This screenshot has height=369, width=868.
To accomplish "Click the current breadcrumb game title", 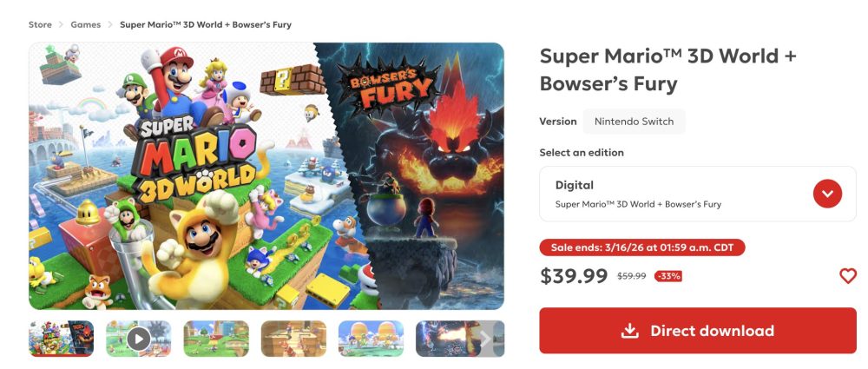I will (x=205, y=25).
